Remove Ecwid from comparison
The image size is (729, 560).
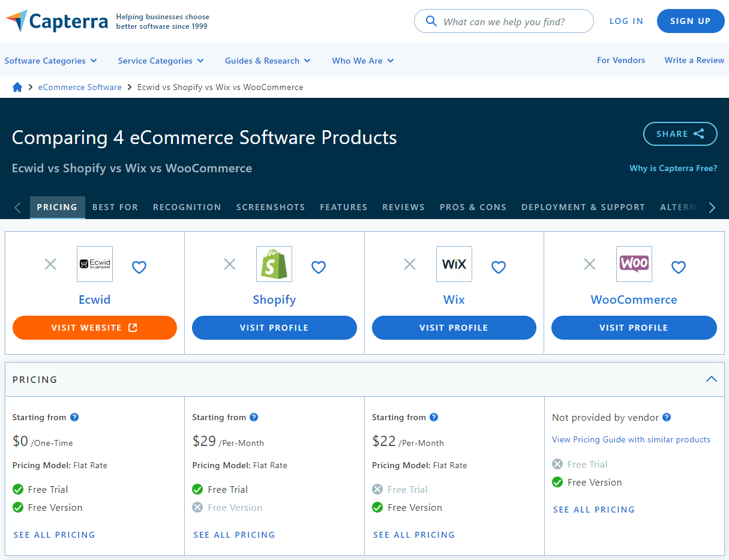pyautogui.click(x=50, y=264)
